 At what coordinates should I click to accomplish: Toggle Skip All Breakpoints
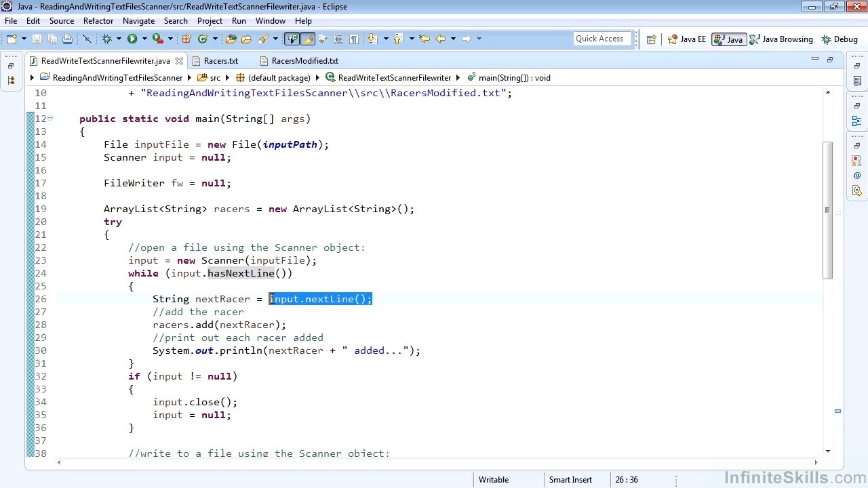coord(87,39)
